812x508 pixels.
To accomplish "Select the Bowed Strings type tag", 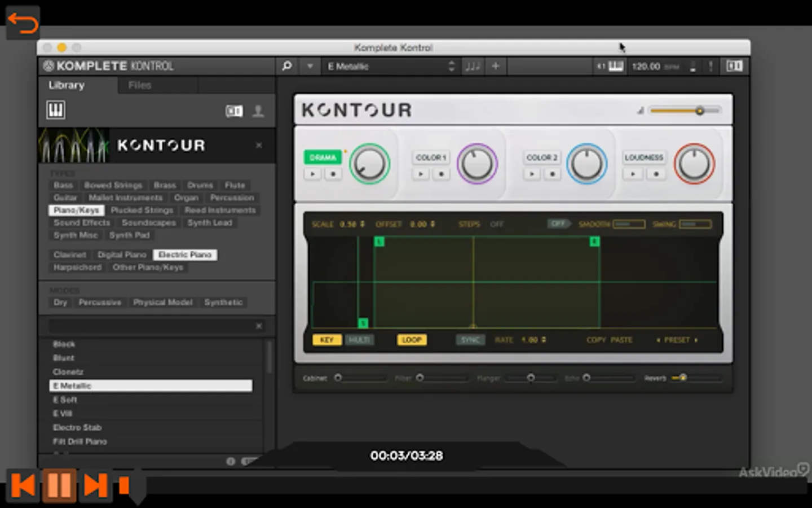I will tap(113, 185).
